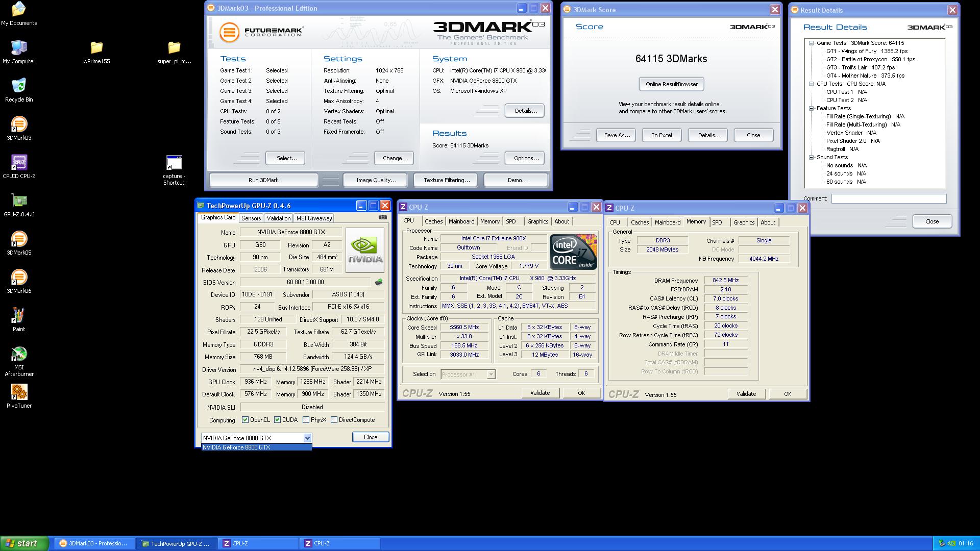Toggle the OpenCL checkbox
The height and width of the screenshot is (551, 980).
coord(246,420)
